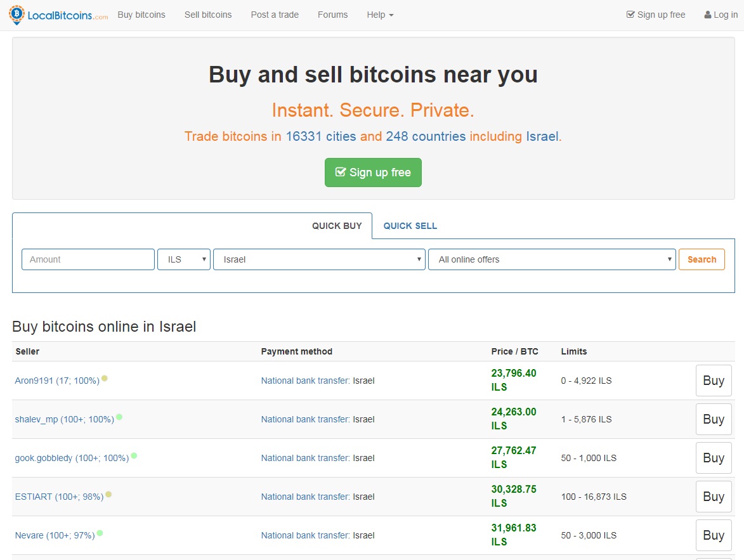This screenshot has height=560, width=744.
Task: Open seller profile shalev_mp
Action: pyautogui.click(x=65, y=420)
